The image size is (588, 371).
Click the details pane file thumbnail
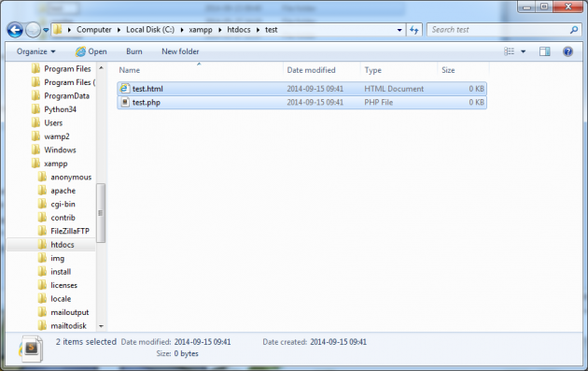click(32, 349)
